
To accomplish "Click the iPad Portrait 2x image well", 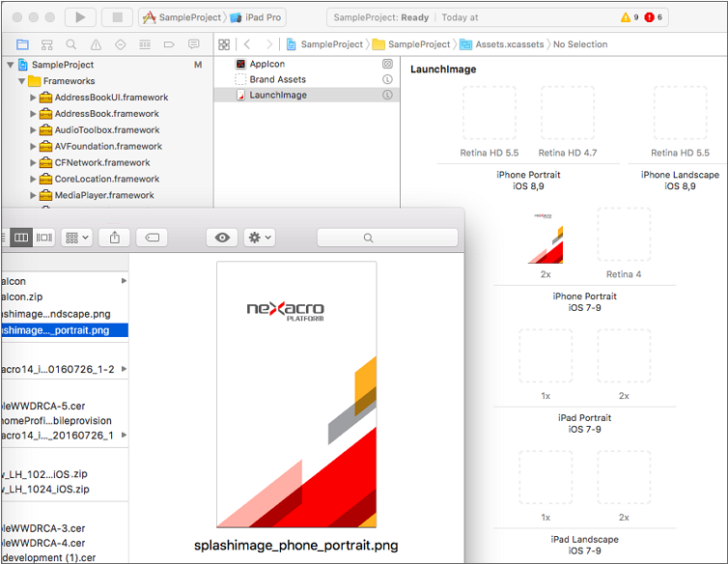I will [624, 355].
